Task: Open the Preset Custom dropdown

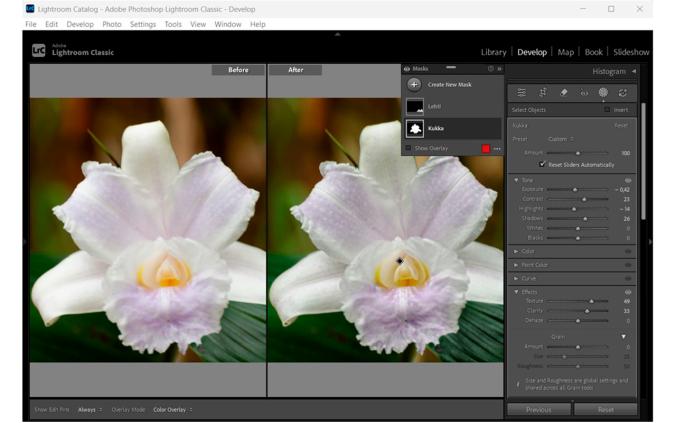Action: coord(560,139)
